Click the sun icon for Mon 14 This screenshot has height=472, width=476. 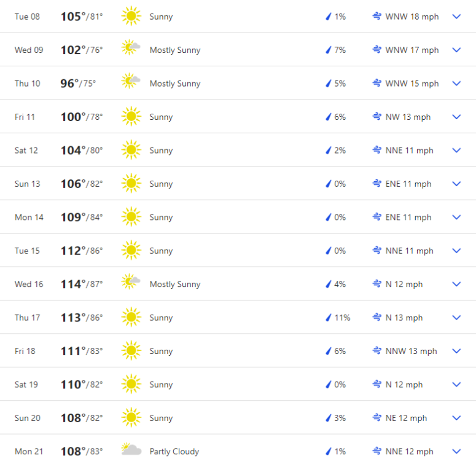[131, 217]
